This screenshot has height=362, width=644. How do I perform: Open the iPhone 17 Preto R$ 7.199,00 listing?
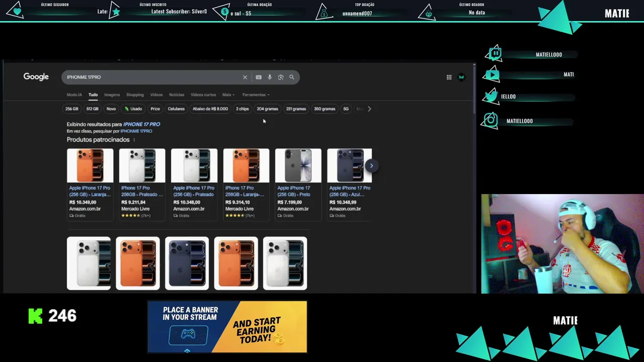click(x=298, y=184)
